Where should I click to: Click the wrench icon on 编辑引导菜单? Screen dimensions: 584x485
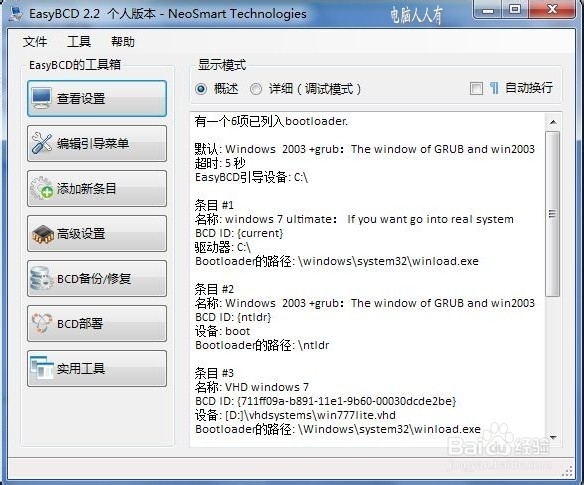coord(41,143)
